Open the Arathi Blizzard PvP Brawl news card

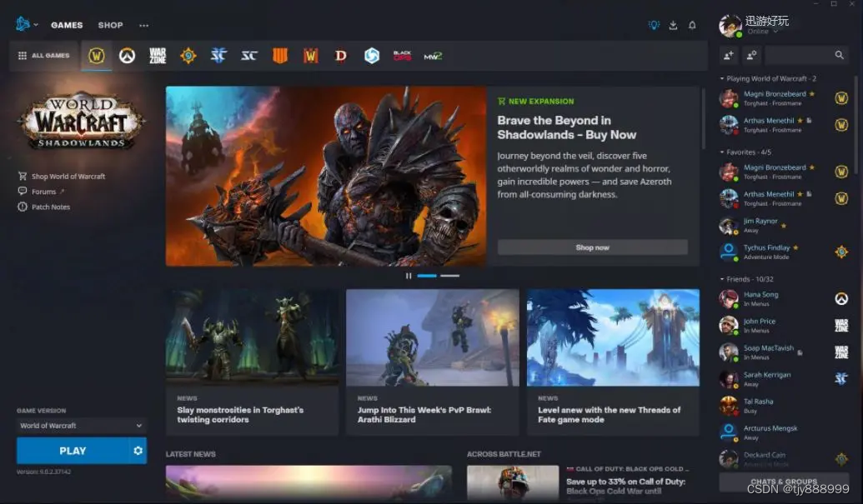click(433, 362)
